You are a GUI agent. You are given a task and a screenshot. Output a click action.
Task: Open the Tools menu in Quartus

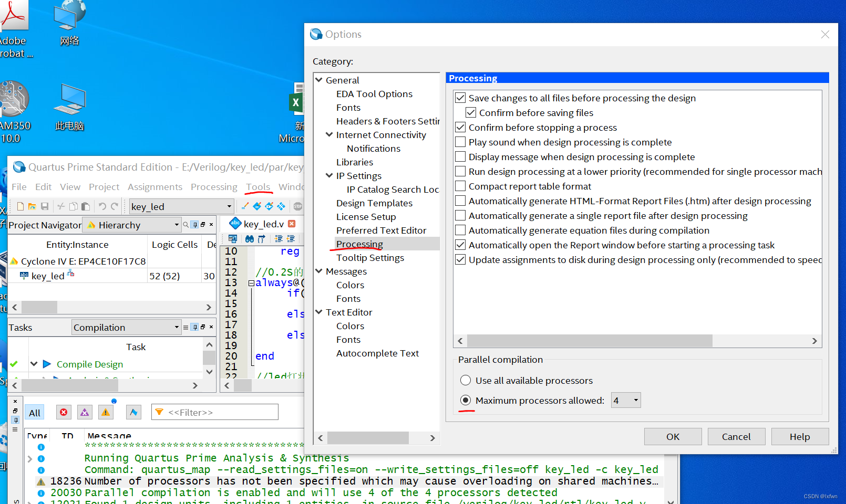[x=258, y=187]
